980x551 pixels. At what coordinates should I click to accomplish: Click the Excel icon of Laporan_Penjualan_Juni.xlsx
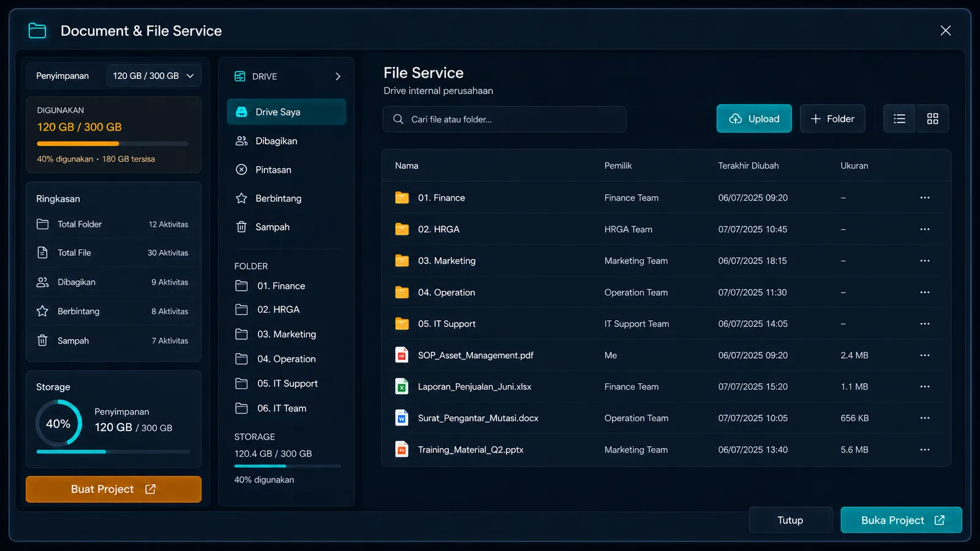(x=402, y=387)
